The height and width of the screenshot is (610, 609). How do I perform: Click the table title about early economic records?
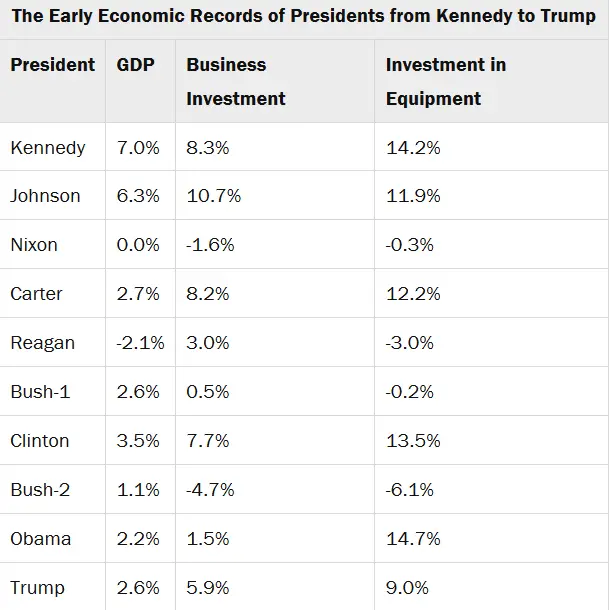[303, 17]
